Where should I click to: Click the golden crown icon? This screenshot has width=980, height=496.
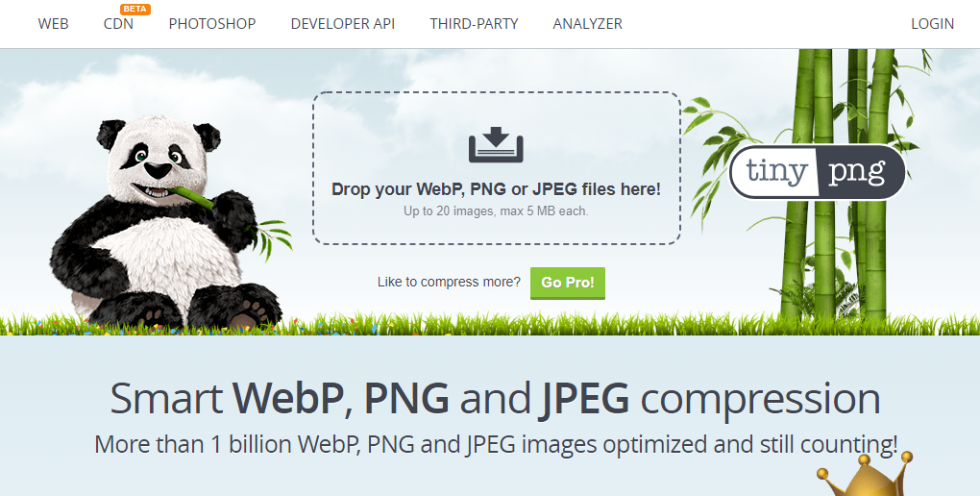pyautogui.click(x=863, y=476)
